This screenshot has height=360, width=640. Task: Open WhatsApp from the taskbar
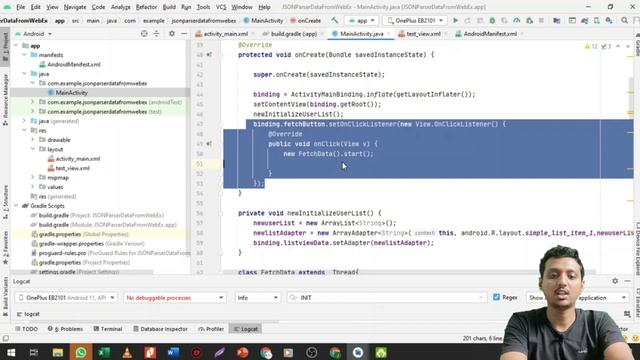click(x=81, y=352)
